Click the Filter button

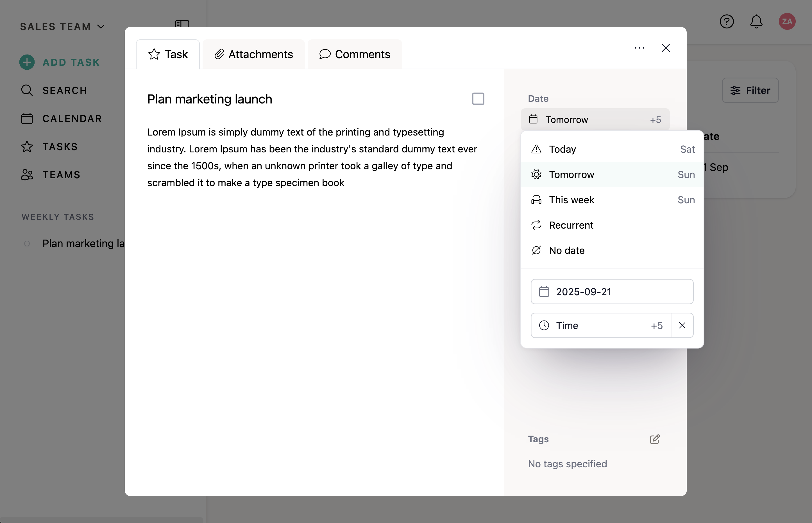tap(750, 90)
